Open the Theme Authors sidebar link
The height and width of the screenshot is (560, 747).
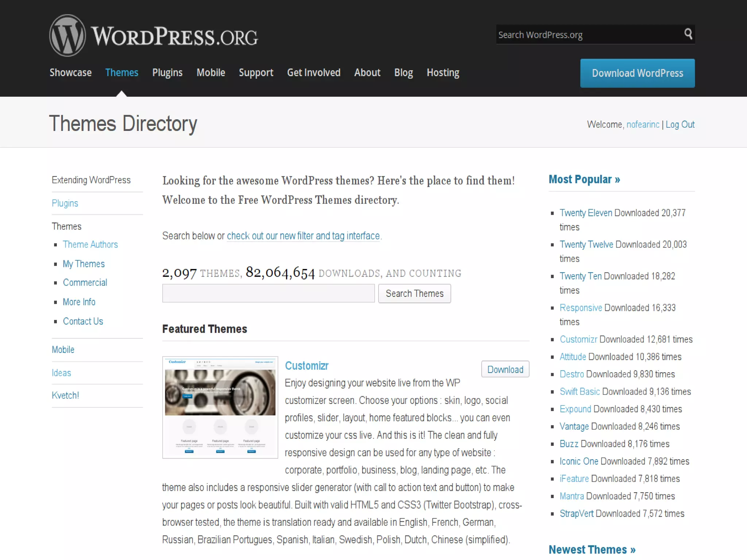(90, 245)
